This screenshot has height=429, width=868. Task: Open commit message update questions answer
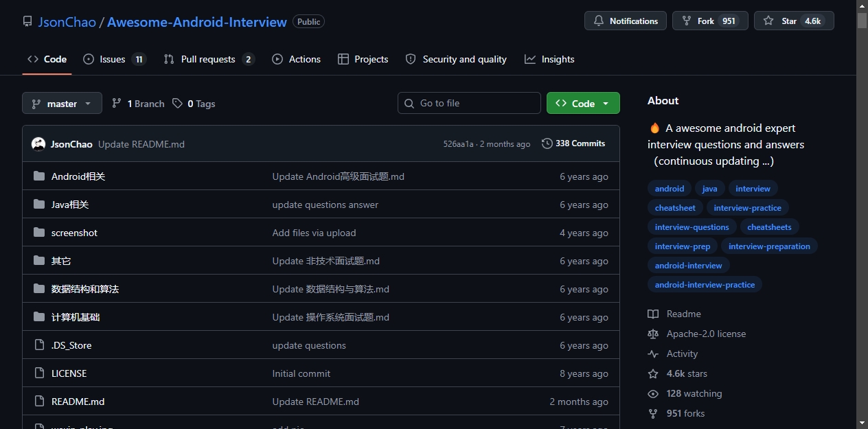coord(325,205)
